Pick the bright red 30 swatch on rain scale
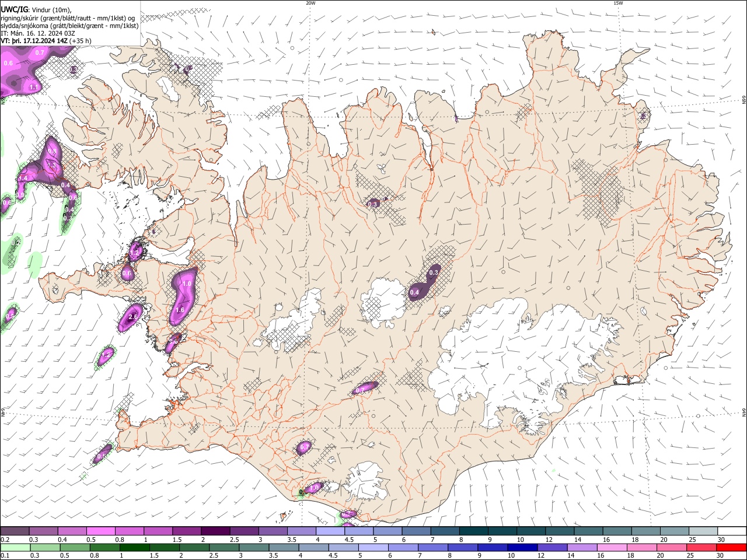747x560 pixels. coord(731,547)
